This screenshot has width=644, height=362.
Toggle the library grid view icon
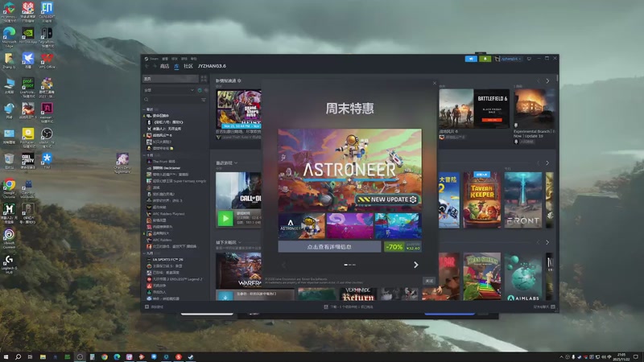pos(204,78)
